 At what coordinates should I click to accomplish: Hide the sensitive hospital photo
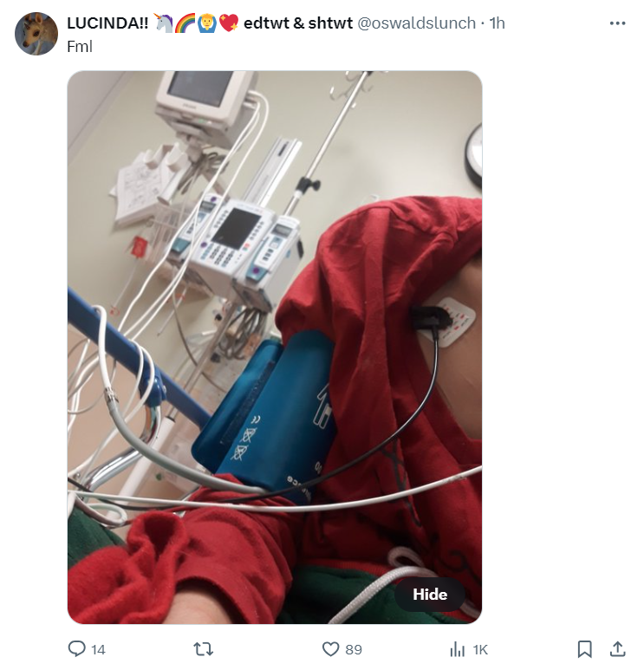tap(430, 595)
